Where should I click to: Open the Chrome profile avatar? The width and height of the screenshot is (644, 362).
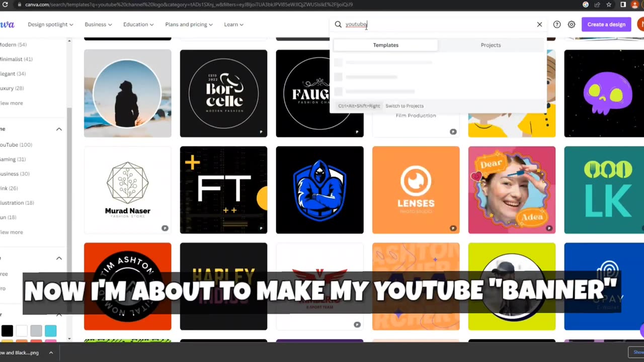[x=634, y=5]
